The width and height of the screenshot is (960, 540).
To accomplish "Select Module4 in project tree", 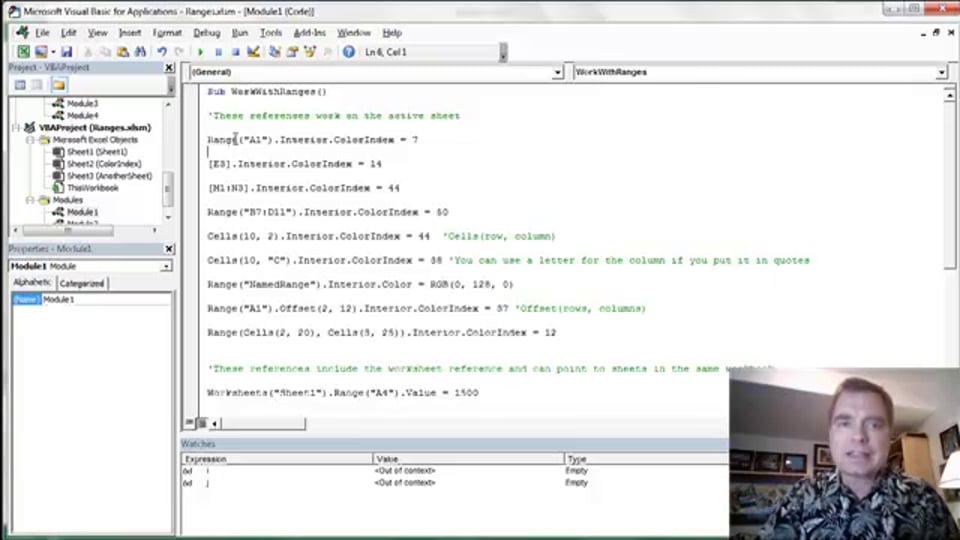I will point(82,115).
